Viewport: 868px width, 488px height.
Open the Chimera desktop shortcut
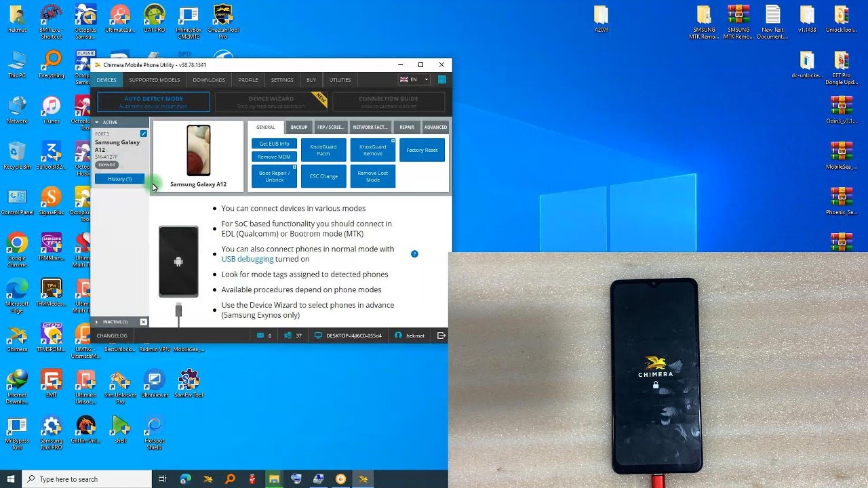(17, 340)
